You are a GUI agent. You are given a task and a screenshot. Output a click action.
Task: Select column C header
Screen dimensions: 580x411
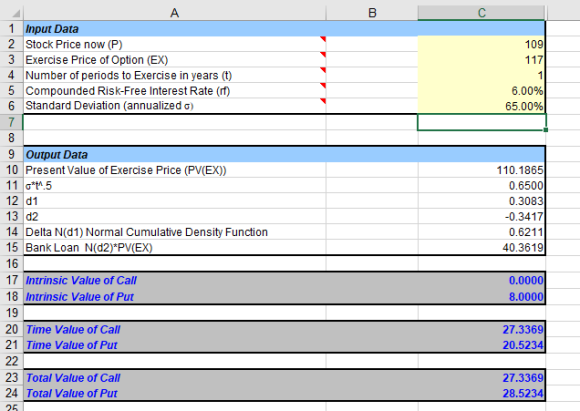pyautogui.click(x=481, y=13)
